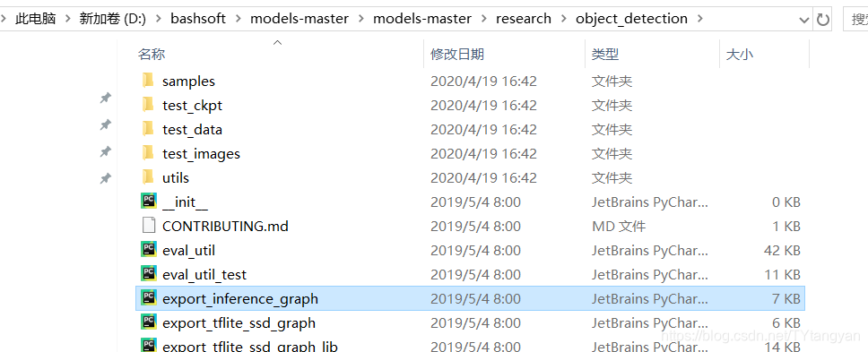Select the export_tflite_ssd_graph file name
The height and width of the screenshot is (352, 868).
[239, 322]
